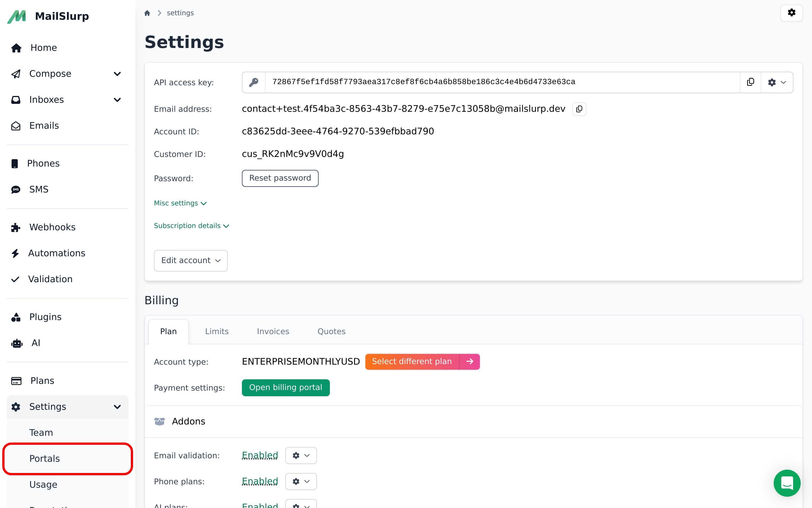Click Enabled link for Email validation

(260, 456)
